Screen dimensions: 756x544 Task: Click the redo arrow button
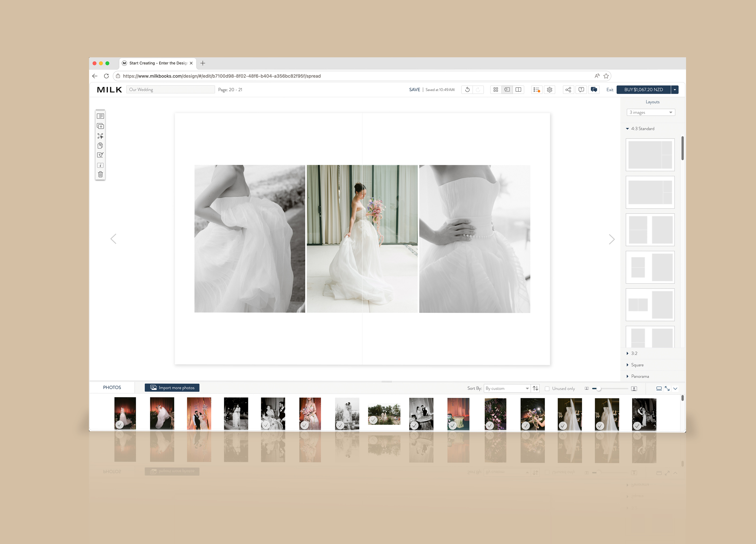(x=478, y=90)
